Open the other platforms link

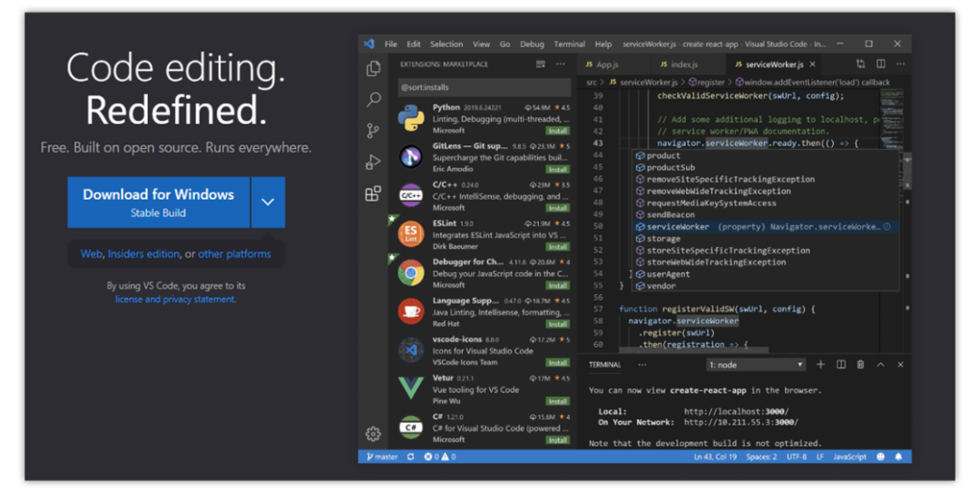point(234,254)
